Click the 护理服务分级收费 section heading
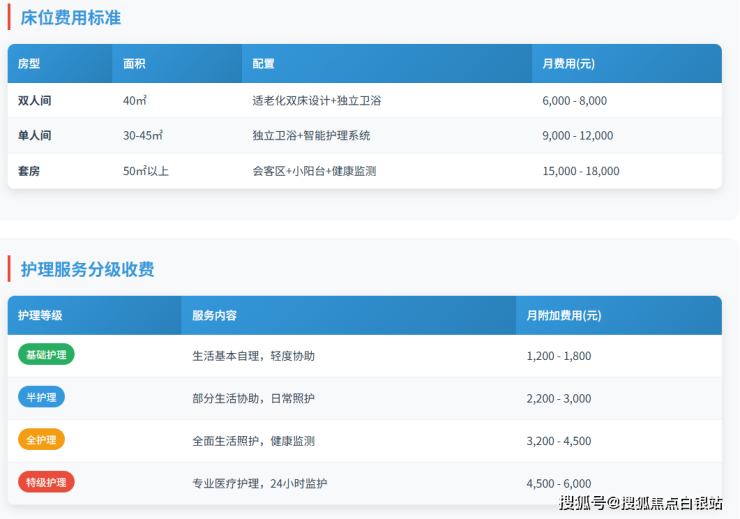The height and width of the screenshot is (519, 740). 87,269
